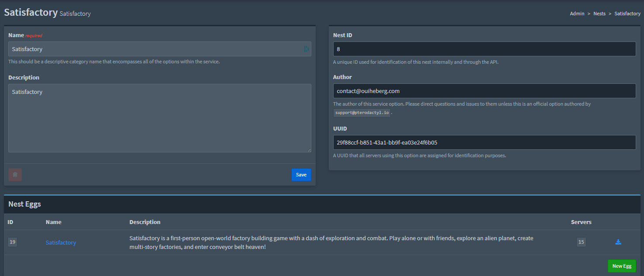
Task: Click the trash icon to delete nest
Action: [x=15, y=175]
